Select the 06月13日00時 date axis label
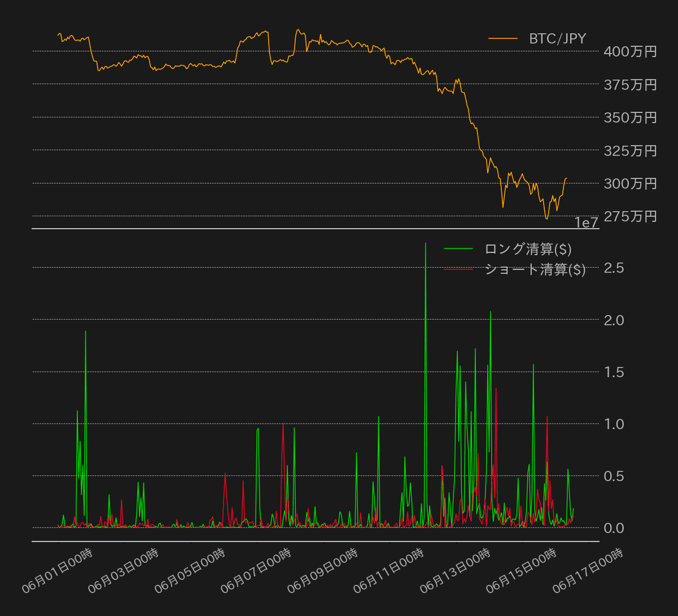 tap(454, 570)
